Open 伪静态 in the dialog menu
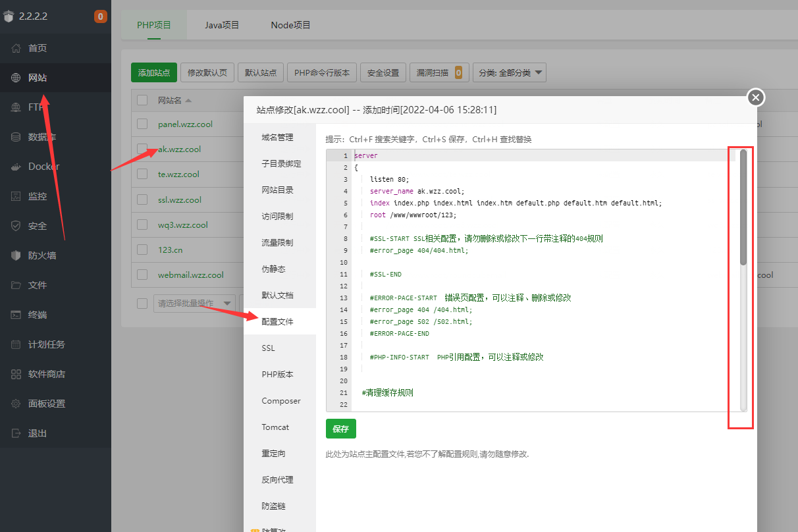 coord(280,269)
